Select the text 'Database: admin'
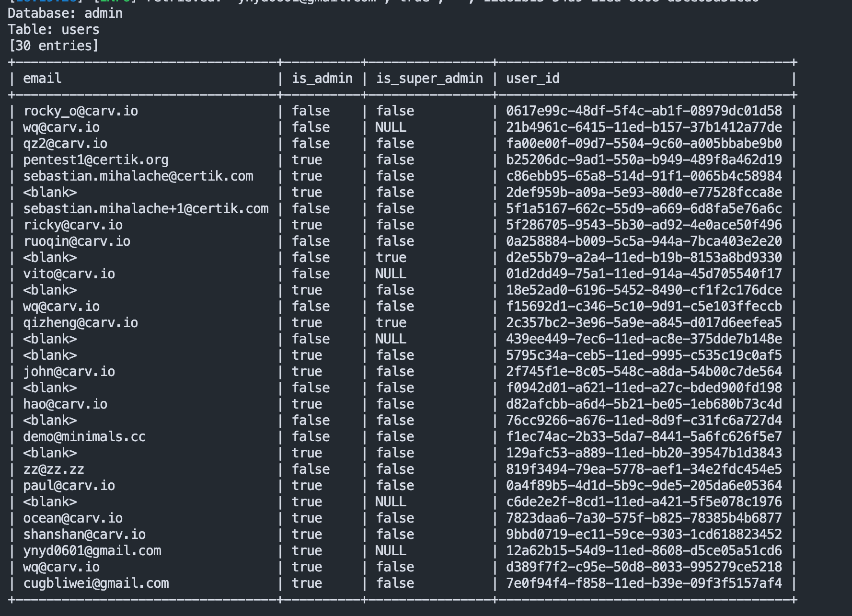 [65, 13]
